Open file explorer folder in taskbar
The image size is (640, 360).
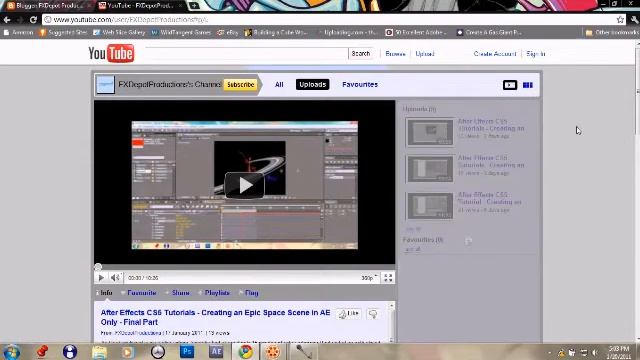(x=99, y=352)
